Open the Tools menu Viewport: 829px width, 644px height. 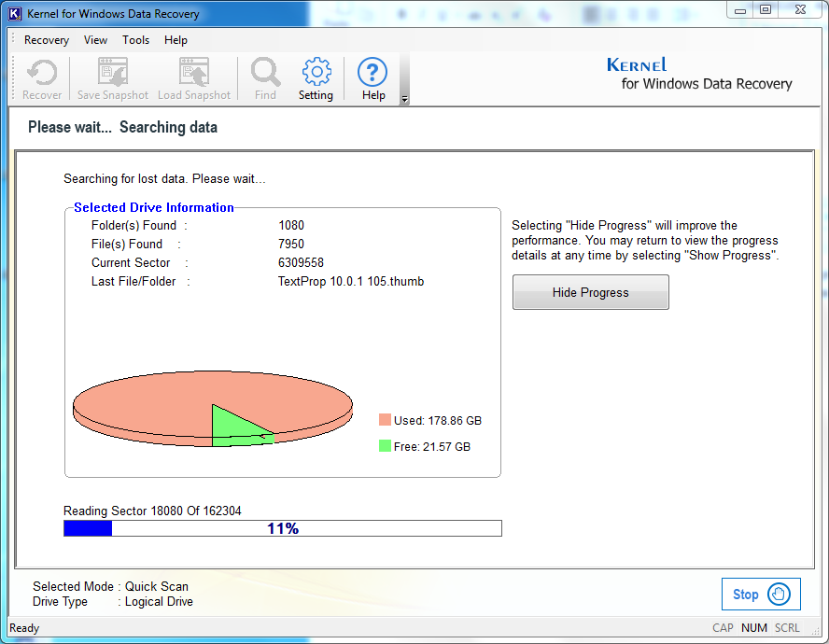(135, 40)
